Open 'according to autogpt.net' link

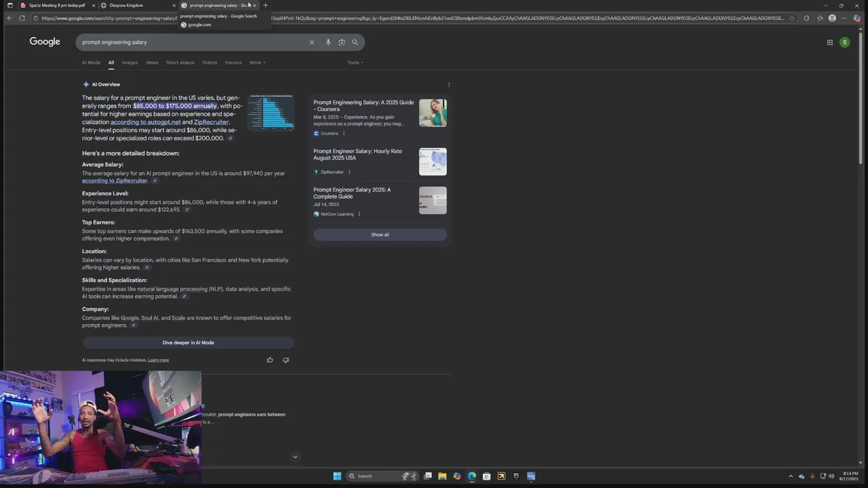click(x=146, y=122)
